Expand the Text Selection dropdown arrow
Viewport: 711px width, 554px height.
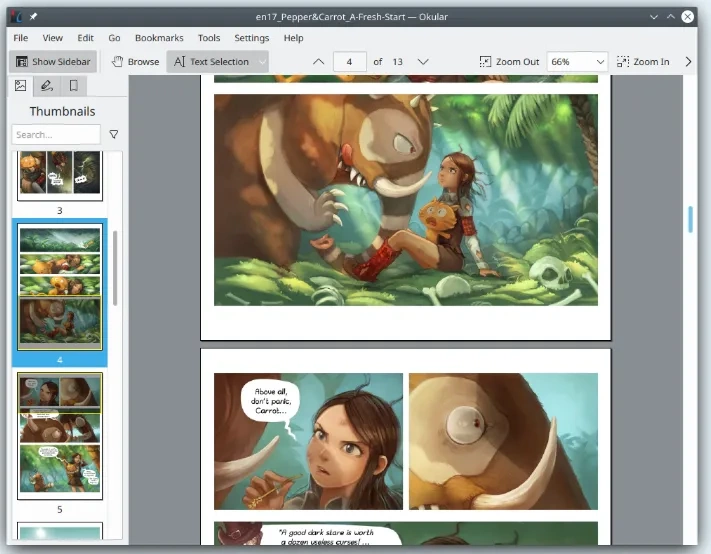(x=262, y=62)
